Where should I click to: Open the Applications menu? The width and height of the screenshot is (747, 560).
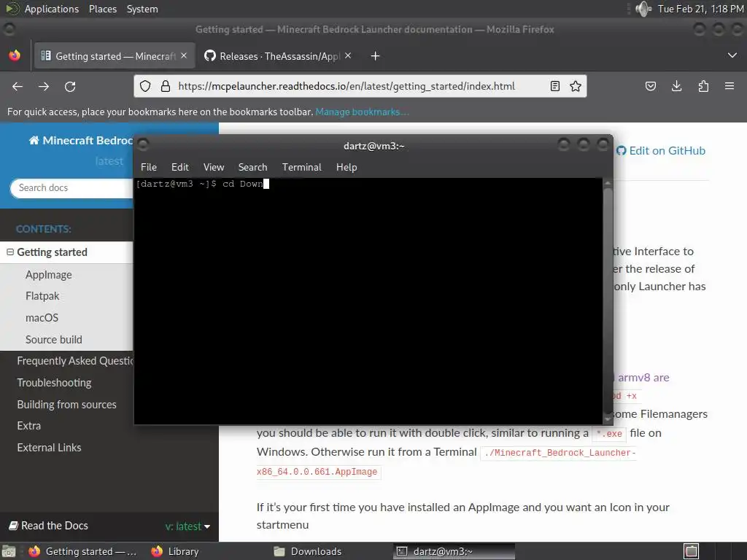tap(52, 9)
